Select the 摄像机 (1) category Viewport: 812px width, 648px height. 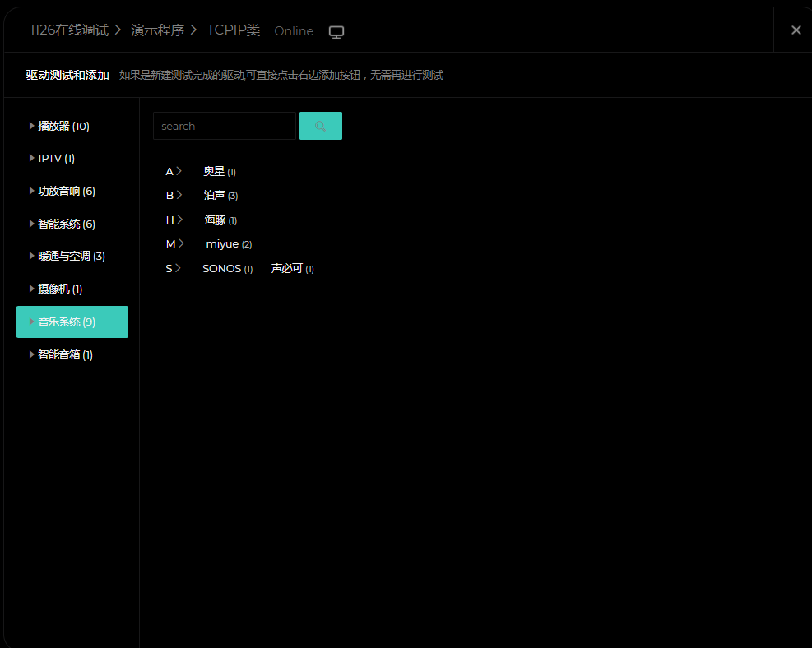(x=59, y=289)
